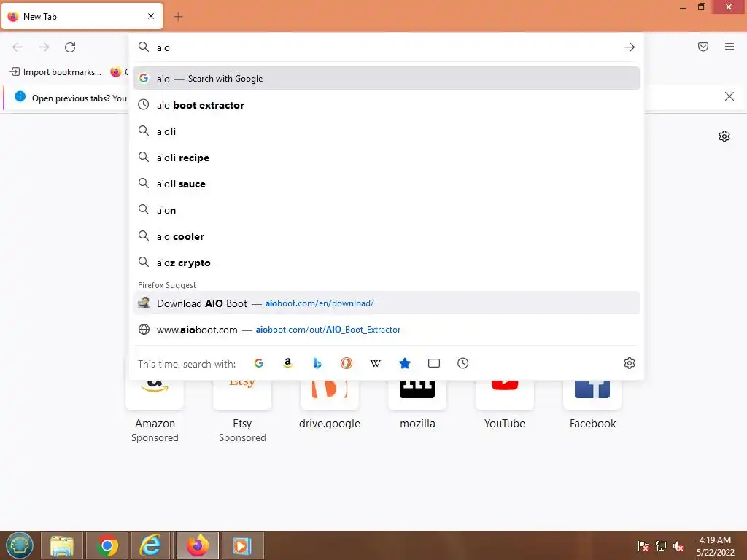Open new tab personalization settings gear

(724, 136)
